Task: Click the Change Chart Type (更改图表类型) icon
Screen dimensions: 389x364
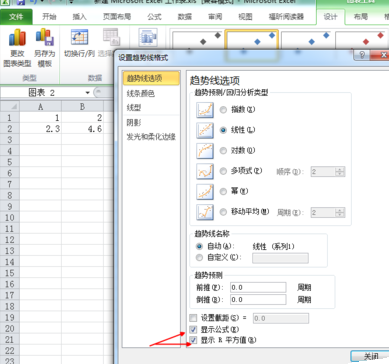Action: 17,37
